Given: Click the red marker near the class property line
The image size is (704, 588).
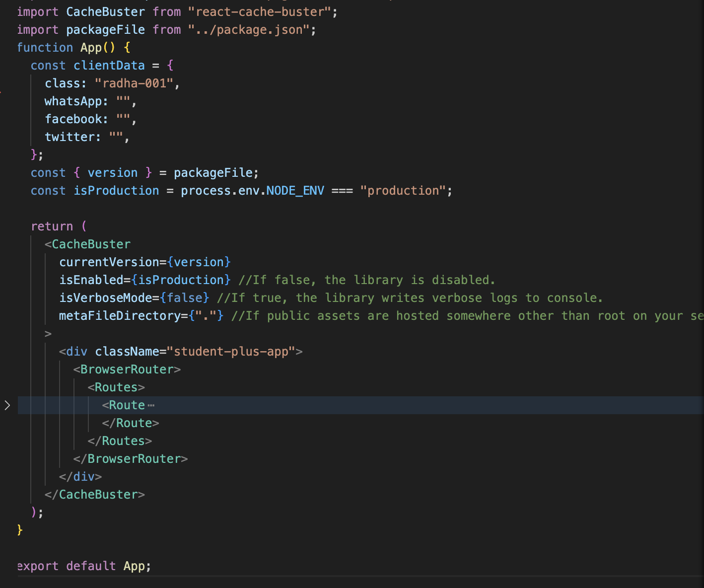Looking at the screenshot, I should point(2,92).
